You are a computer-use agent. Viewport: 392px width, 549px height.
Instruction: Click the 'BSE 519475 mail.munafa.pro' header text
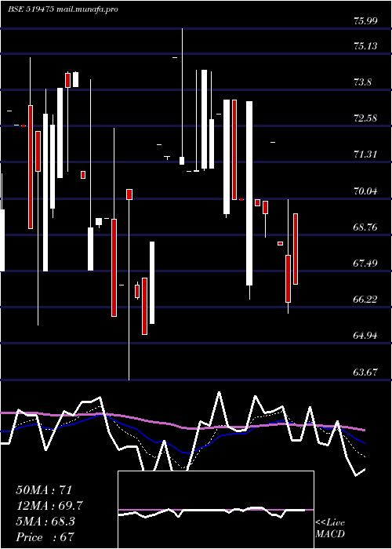[63, 9]
